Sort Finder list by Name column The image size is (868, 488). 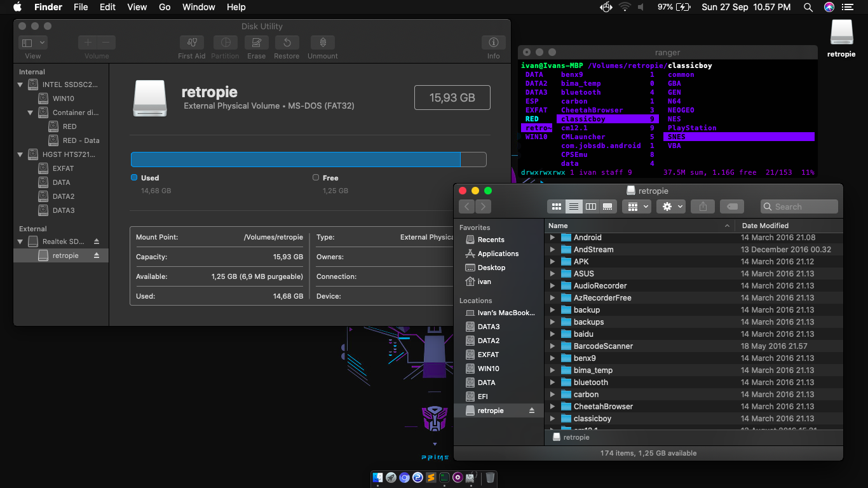[640, 226]
